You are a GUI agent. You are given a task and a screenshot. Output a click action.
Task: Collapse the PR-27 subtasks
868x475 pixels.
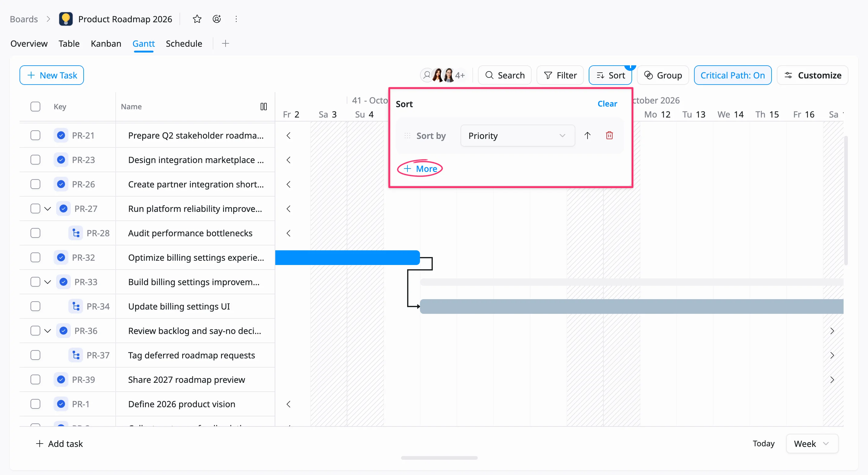48,209
